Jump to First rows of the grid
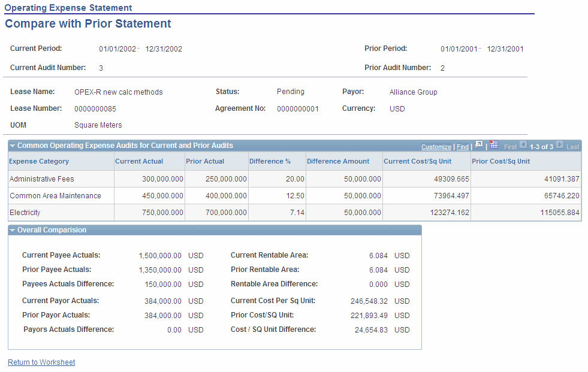The image size is (588, 372). click(x=511, y=146)
